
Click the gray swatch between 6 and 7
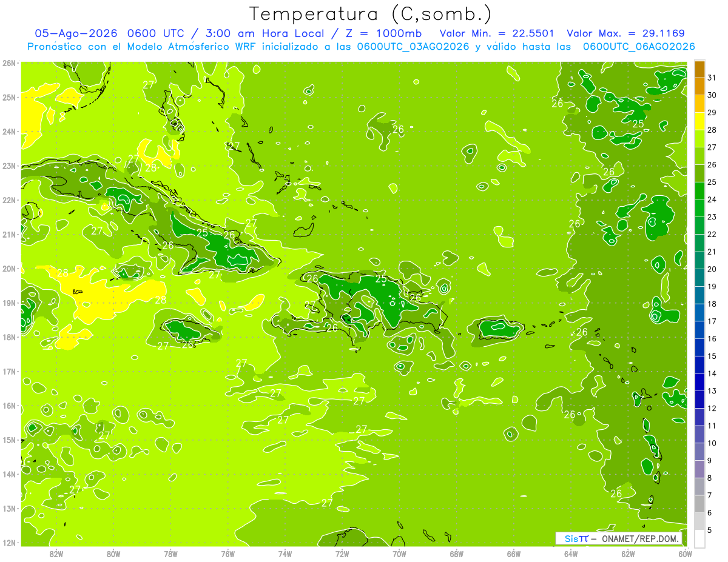699,504
